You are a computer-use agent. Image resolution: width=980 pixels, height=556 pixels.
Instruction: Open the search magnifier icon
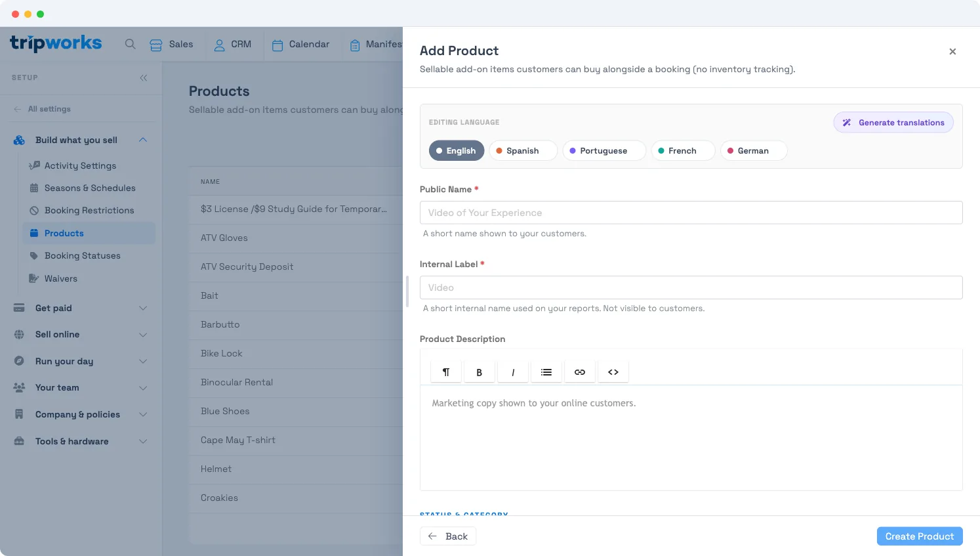click(130, 44)
